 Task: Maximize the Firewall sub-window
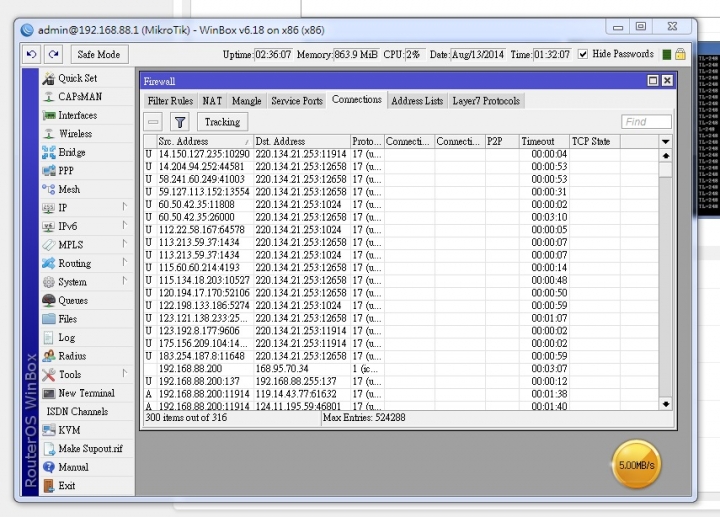point(652,81)
